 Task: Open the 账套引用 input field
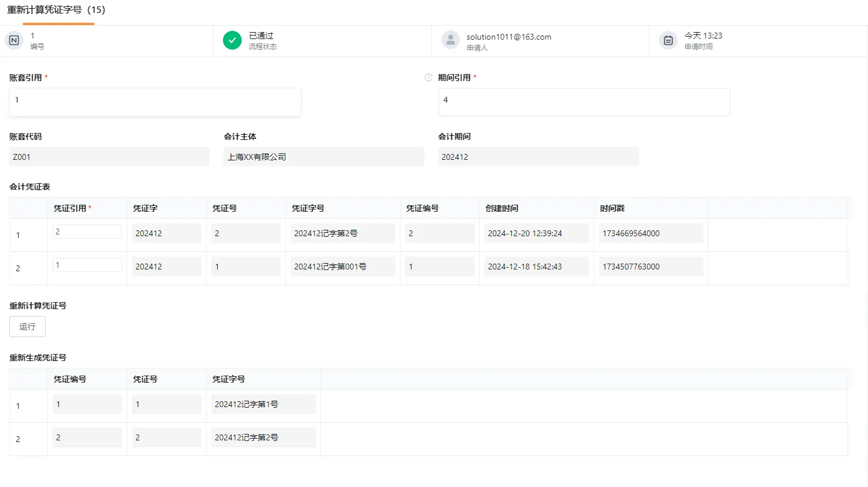[x=155, y=101]
